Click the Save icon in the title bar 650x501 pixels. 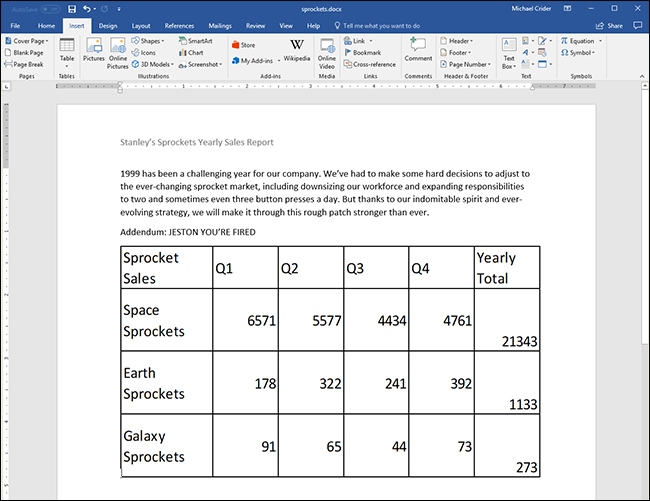click(72, 8)
